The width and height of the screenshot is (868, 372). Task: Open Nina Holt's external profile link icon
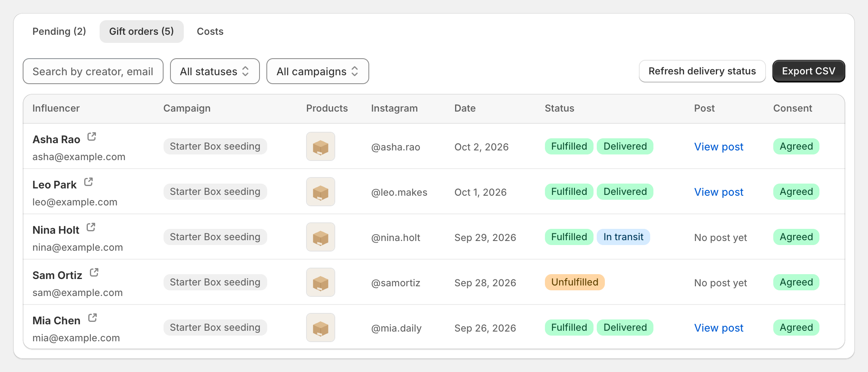[91, 227]
